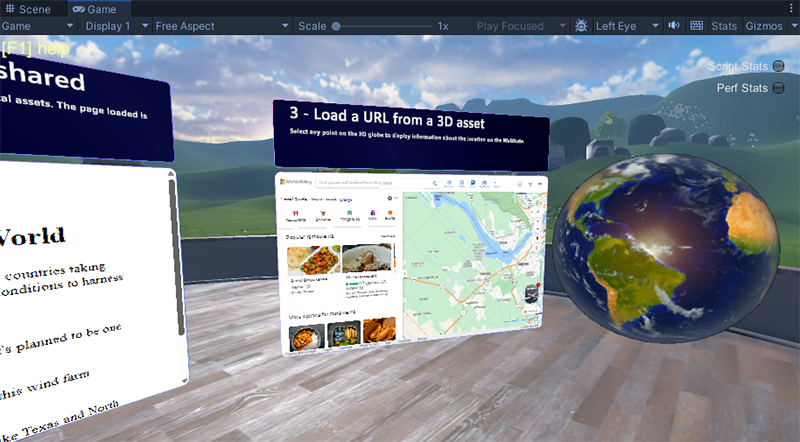The height and width of the screenshot is (442, 800).
Task: Click the circular blue icon after Directions
Action: 462,182
